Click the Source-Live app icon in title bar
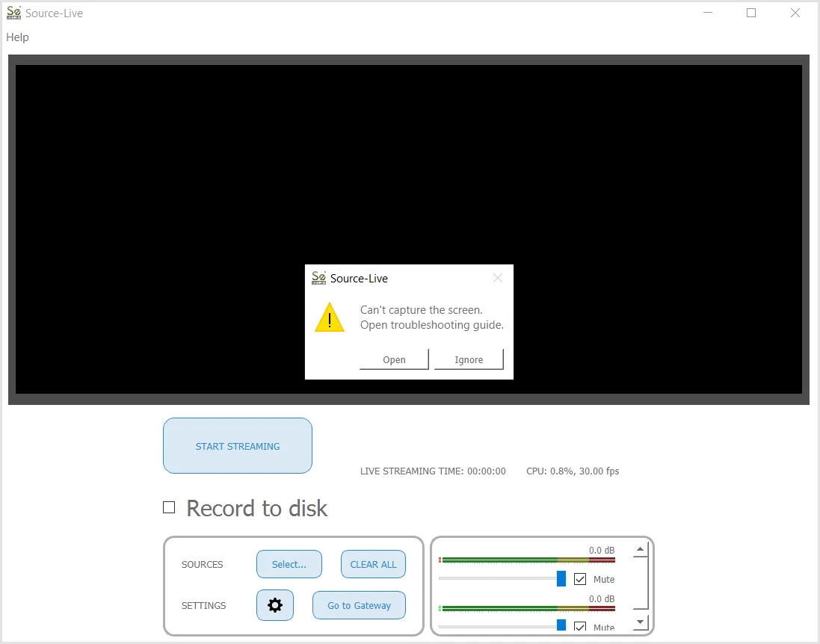 tap(13, 13)
